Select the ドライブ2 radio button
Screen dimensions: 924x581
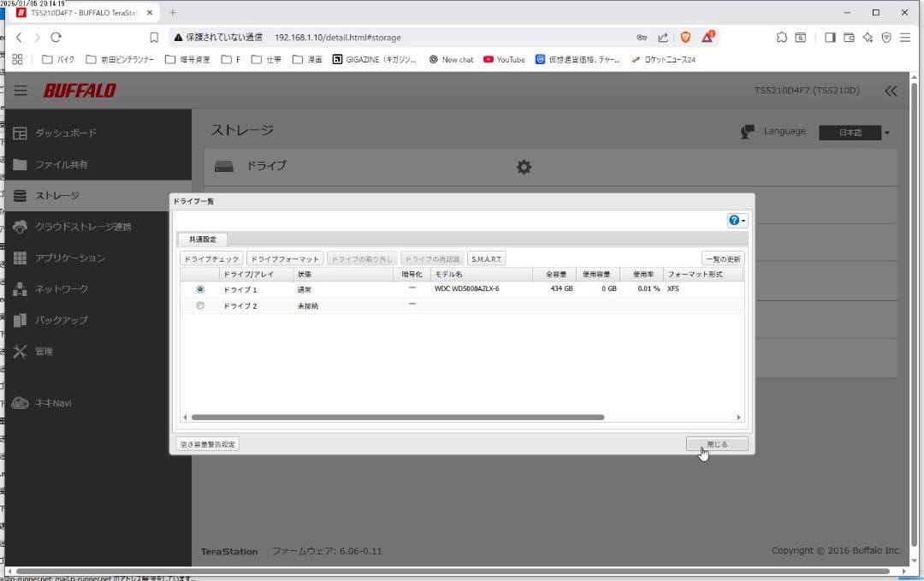[x=199, y=305]
